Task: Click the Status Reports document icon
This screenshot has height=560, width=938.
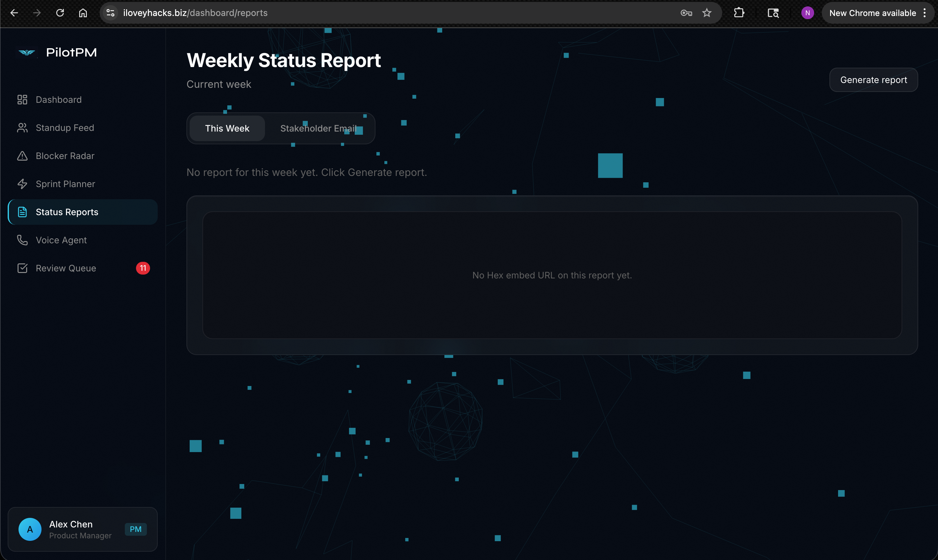Action: tap(22, 212)
